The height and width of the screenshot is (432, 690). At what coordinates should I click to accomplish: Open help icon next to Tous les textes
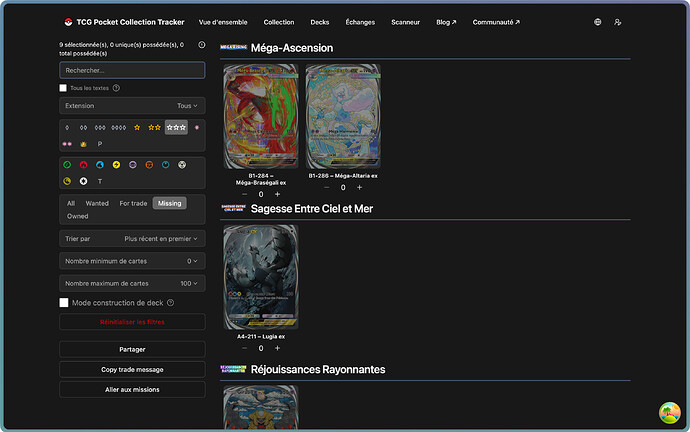(116, 88)
